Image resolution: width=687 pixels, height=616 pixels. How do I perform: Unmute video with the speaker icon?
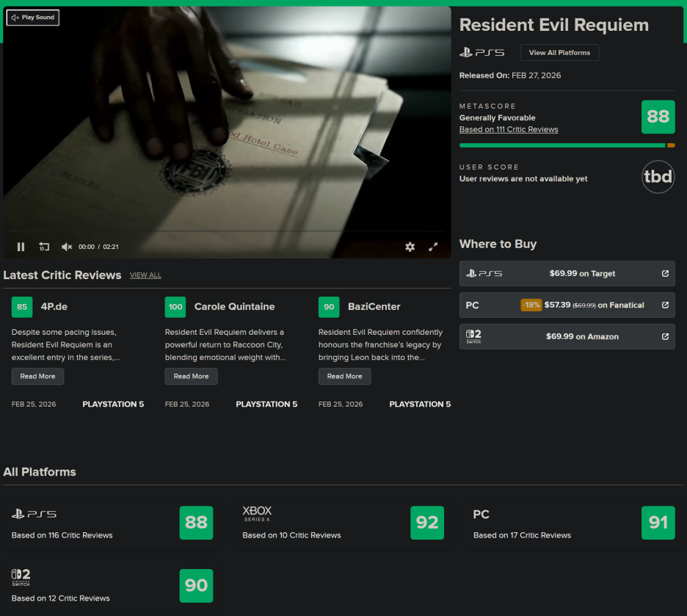click(x=67, y=247)
